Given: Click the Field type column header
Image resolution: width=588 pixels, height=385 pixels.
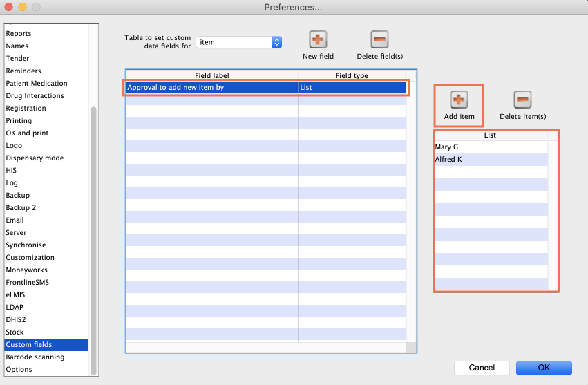Looking at the screenshot, I should click(352, 75).
